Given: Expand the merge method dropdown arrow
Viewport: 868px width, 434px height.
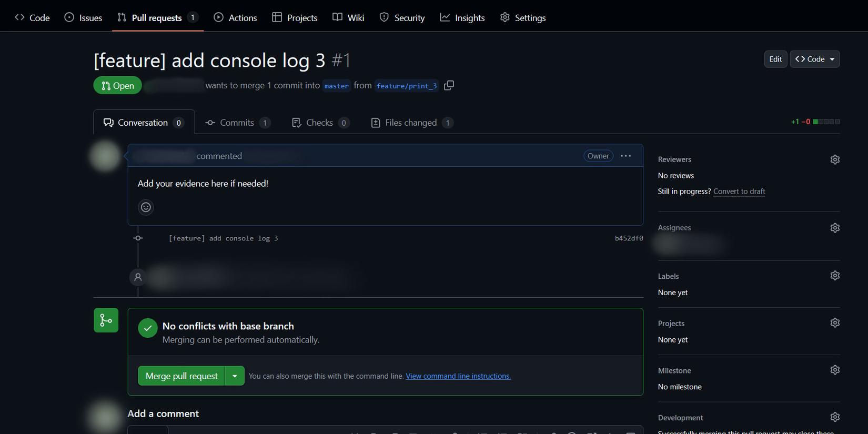Looking at the screenshot, I should point(235,376).
